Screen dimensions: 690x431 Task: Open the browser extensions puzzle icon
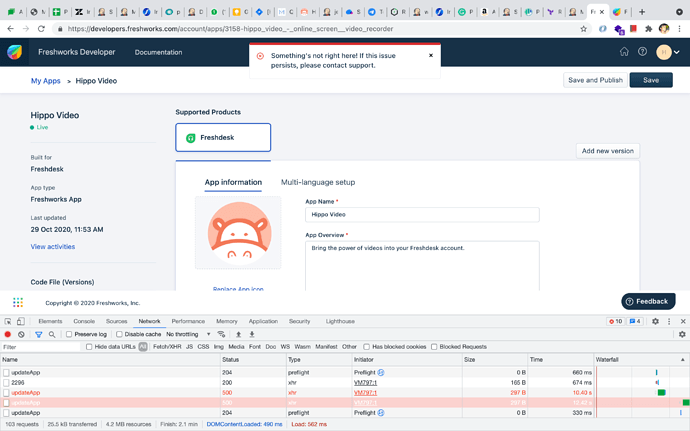point(649,29)
